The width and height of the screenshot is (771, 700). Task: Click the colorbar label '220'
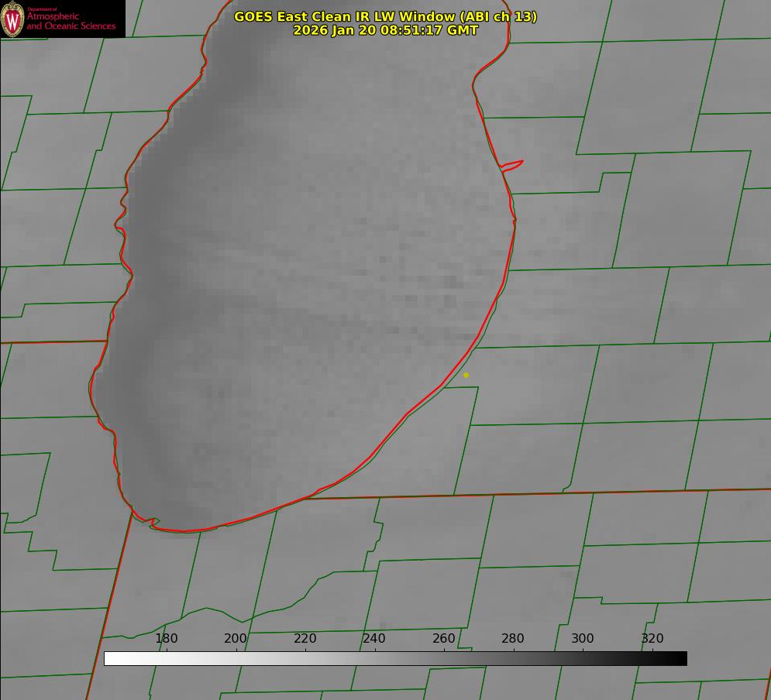click(x=305, y=639)
